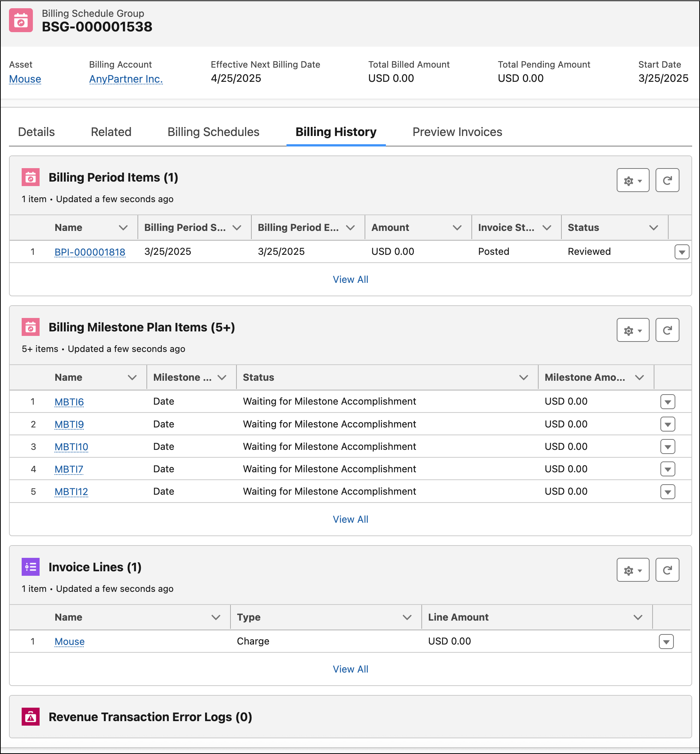
Task: Click the Reviewed status cell
Action: pos(589,251)
